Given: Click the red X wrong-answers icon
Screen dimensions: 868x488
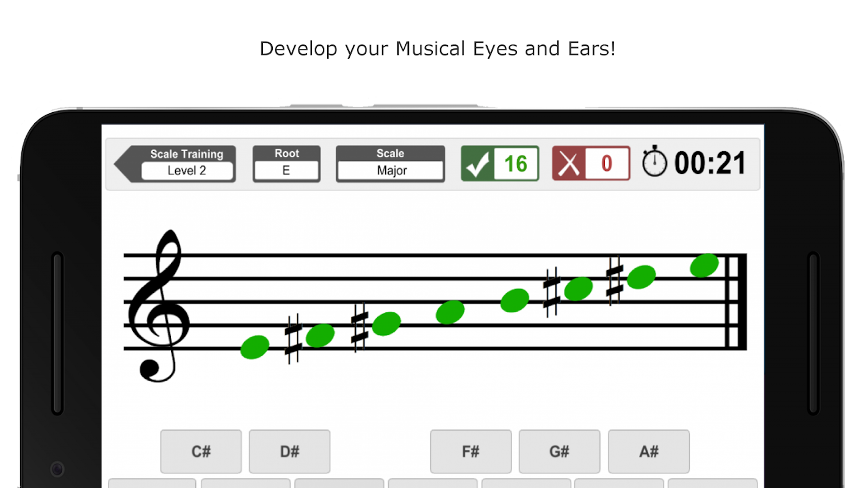Looking at the screenshot, I should (569, 163).
